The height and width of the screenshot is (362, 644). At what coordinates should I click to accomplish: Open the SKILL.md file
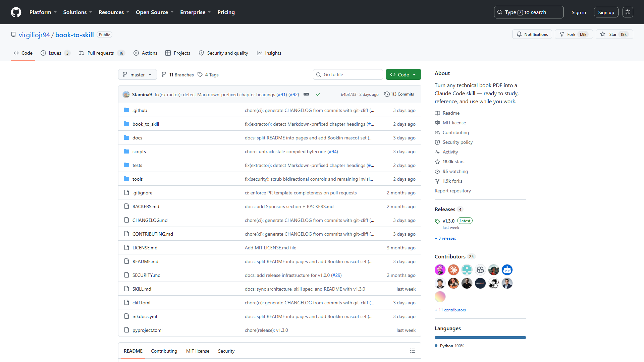(142, 289)
